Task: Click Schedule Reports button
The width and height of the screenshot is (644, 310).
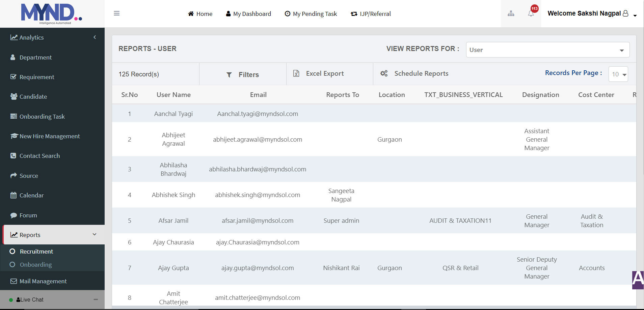Action: click(x=414, y=73)
